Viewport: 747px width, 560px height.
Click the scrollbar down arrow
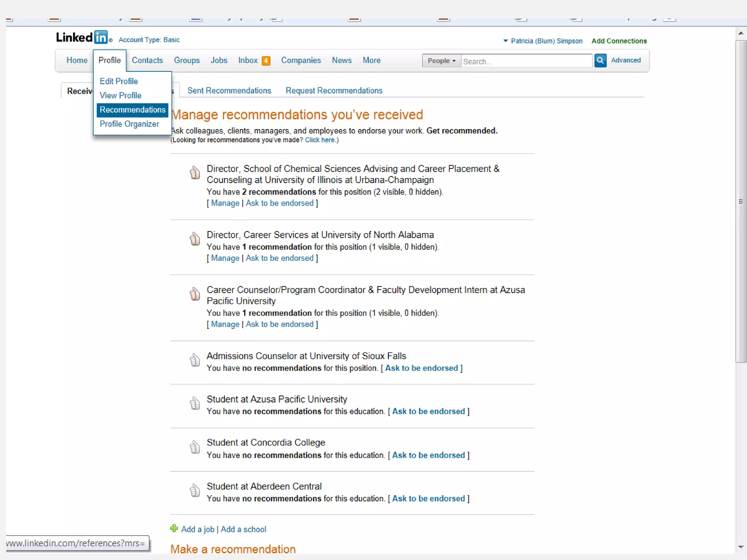pos(740,547)
